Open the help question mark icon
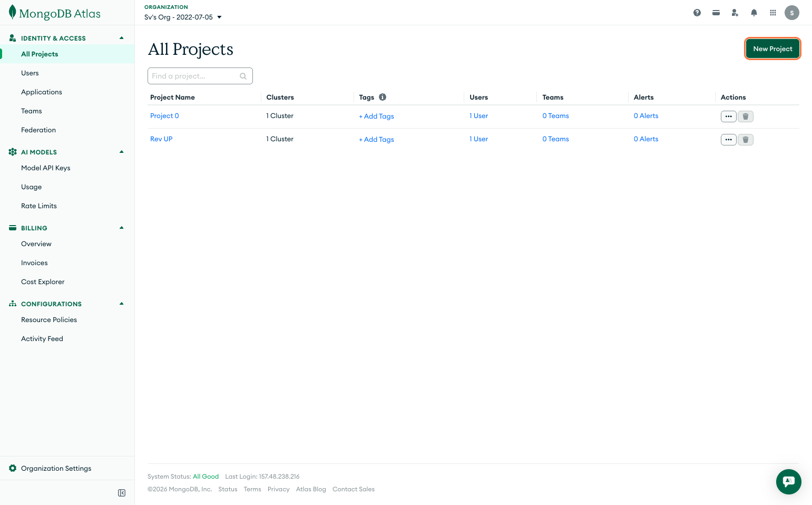Image resolution: width=812 pixels, height=505 pixels. pos(697,12)
